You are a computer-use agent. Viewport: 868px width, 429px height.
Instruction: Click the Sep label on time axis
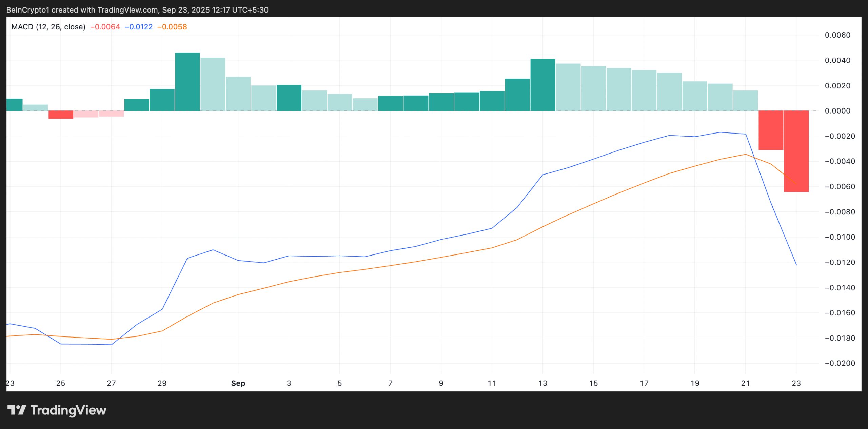click(x=238, y=383)
